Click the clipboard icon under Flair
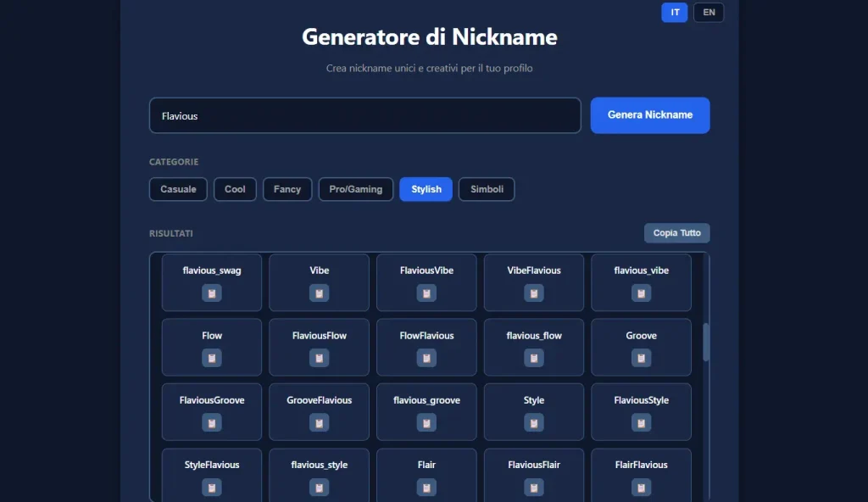 click(426, 488)
